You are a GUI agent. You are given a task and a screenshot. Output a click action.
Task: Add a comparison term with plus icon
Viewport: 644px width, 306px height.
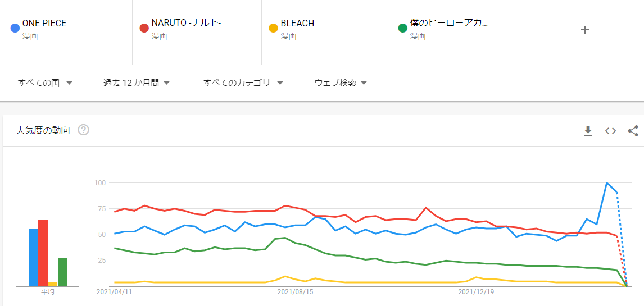[x=584, y=30]
